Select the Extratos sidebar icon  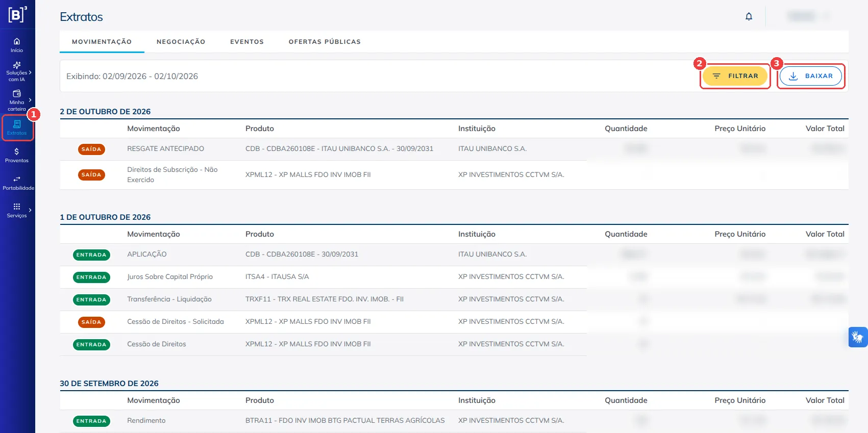pyautogui.click(x=17, y=124)
